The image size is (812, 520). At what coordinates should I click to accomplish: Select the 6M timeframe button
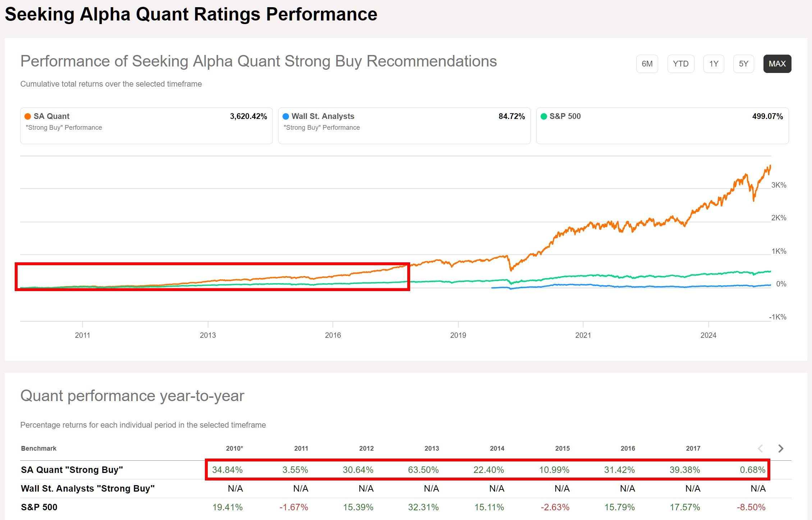647,64
